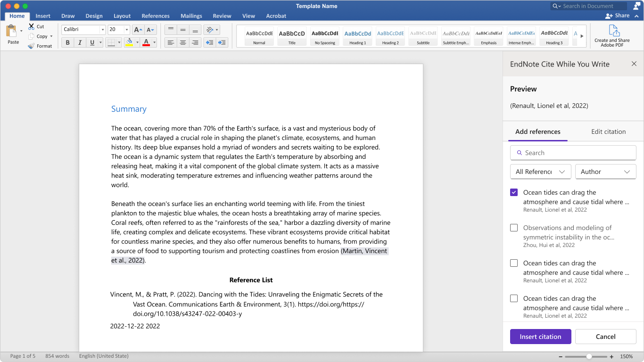644x362 pixels.
Task: Expand the Copy options arrow
Action: point(51,36)
